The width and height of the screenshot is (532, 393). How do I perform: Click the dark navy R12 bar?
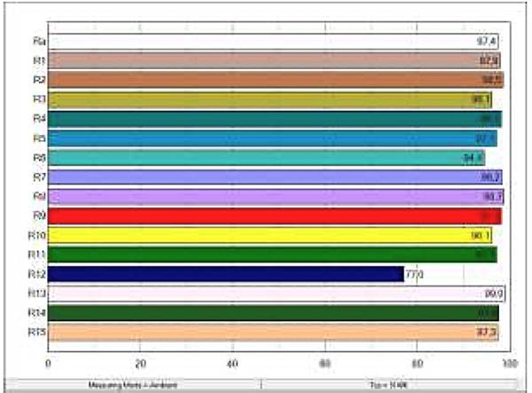click(222, 274)
